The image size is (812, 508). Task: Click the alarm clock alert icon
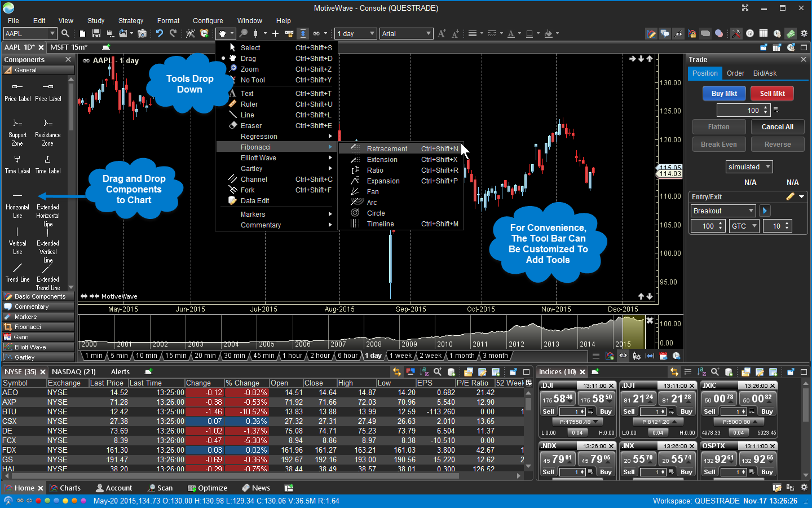tap(204, 33)
